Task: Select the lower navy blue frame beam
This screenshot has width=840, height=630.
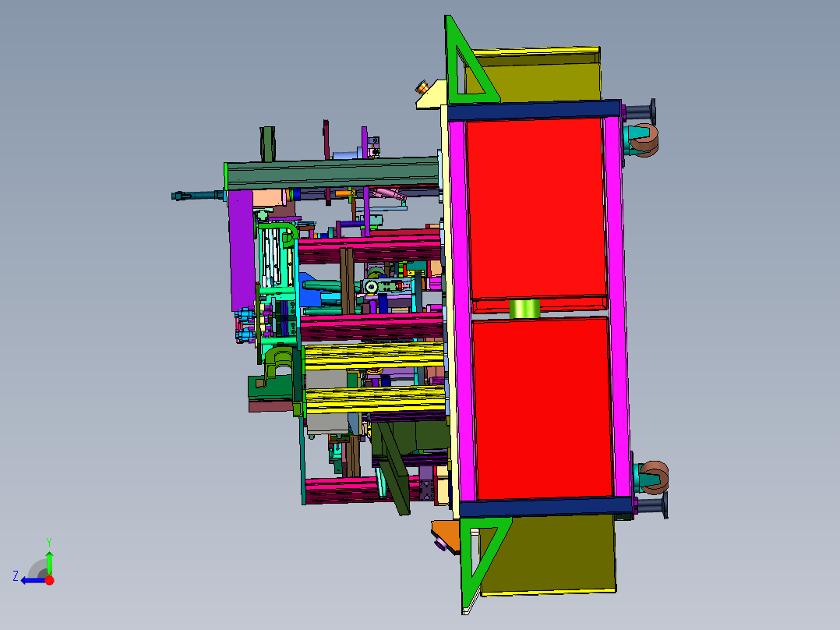Action: pyautogui.click(x=545, y=507)
